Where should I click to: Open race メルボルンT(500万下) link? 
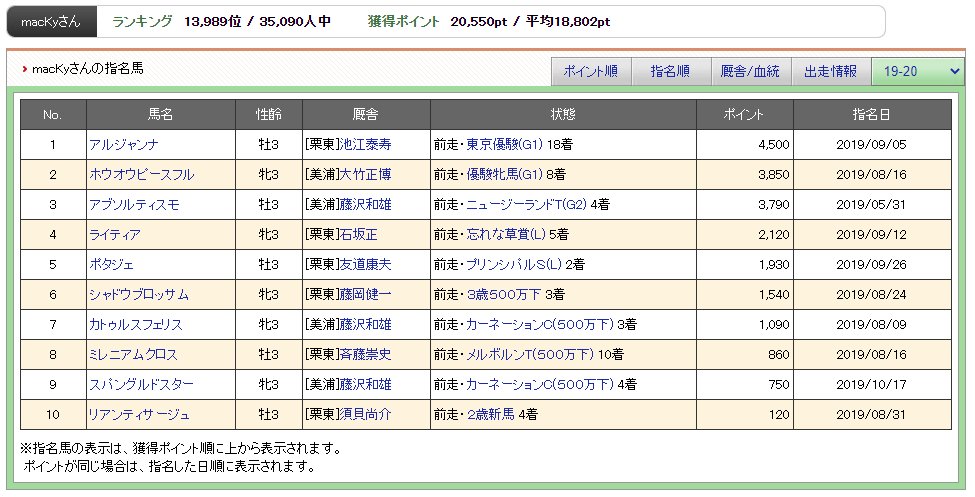(x=530, y=355)
